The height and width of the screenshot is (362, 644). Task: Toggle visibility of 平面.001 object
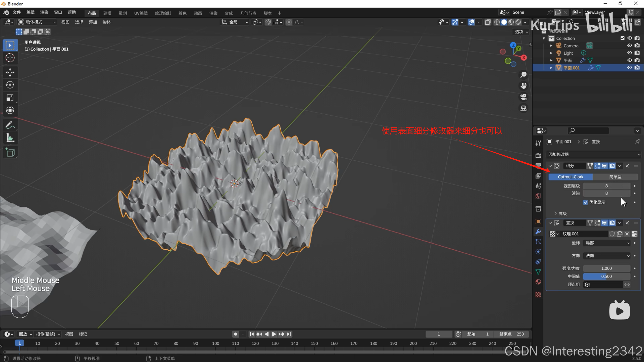(x=629, y=68)
